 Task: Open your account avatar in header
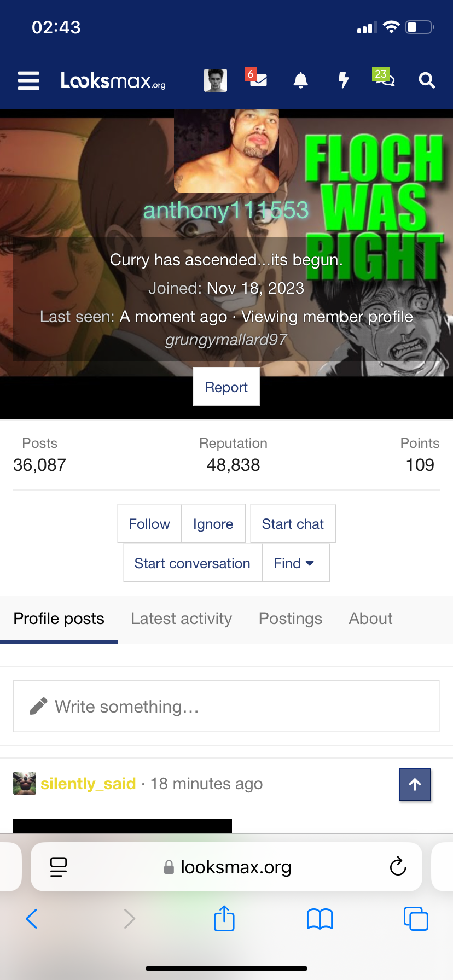216,80
